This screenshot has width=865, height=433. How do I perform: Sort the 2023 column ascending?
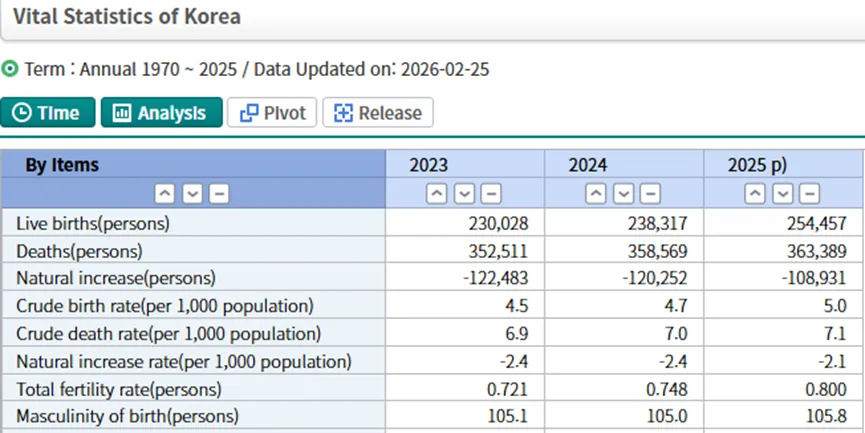coord(438,194)
